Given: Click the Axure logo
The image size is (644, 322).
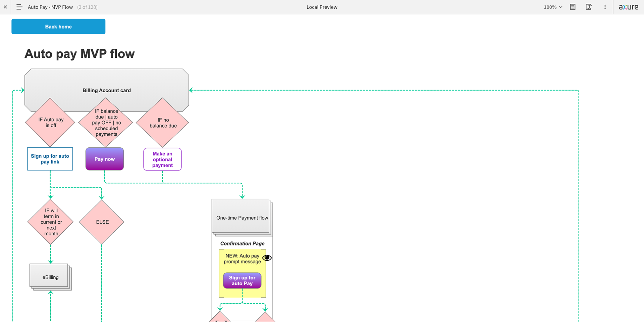Looking at the screenshot, I should point(629,7).
